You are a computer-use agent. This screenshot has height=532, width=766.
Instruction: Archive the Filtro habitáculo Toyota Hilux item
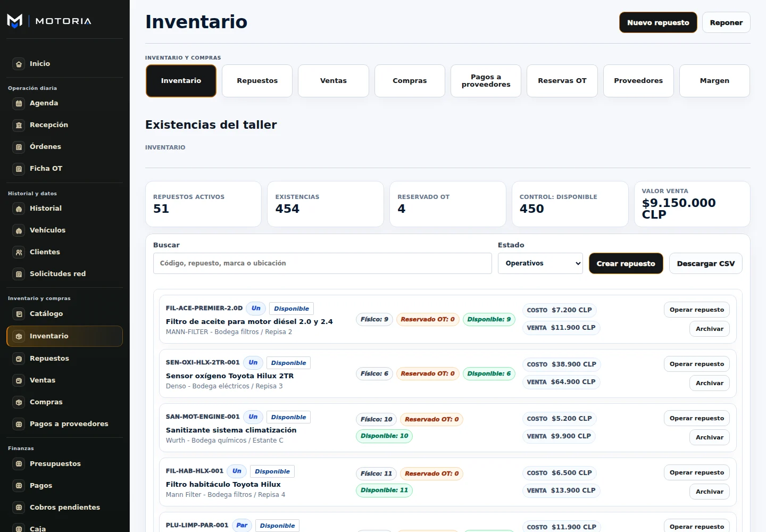710,492
